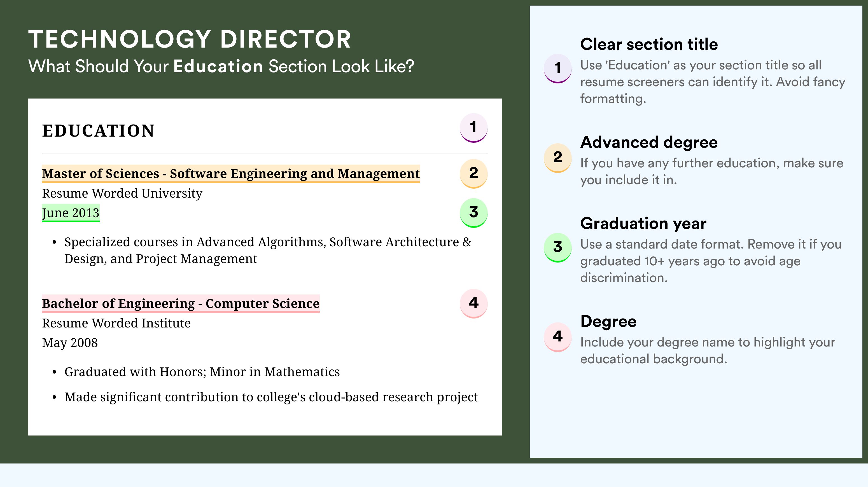Select the orange 2 badge next to Advanced degree

click(558, 158)
